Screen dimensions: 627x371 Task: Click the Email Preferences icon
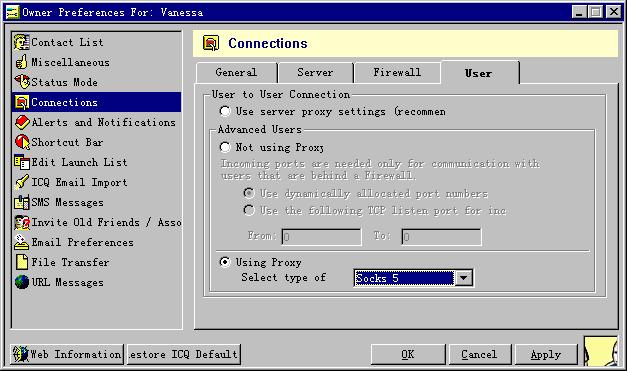coord(22,242)
